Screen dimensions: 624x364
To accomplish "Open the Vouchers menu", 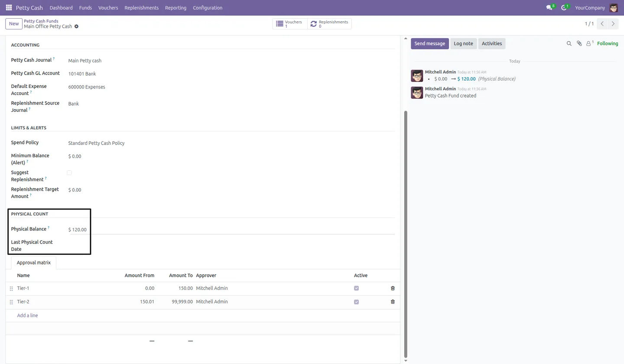I will pyautogui.click(x=108, y=8).
